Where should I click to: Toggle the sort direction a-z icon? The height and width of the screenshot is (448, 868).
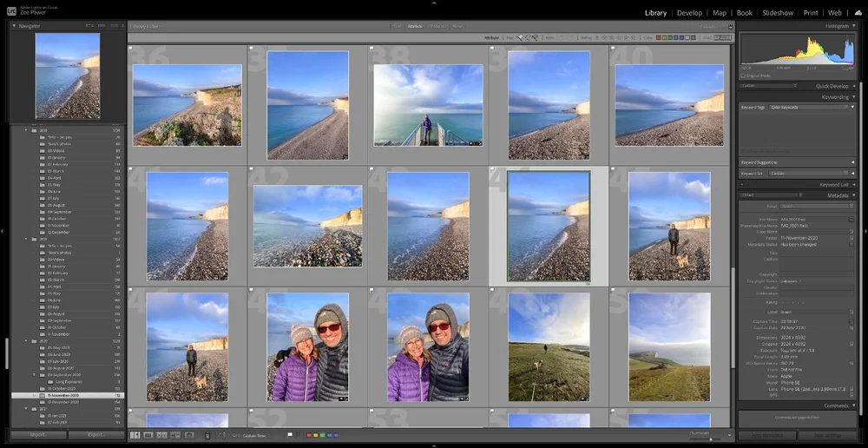(x=224, y=435)
